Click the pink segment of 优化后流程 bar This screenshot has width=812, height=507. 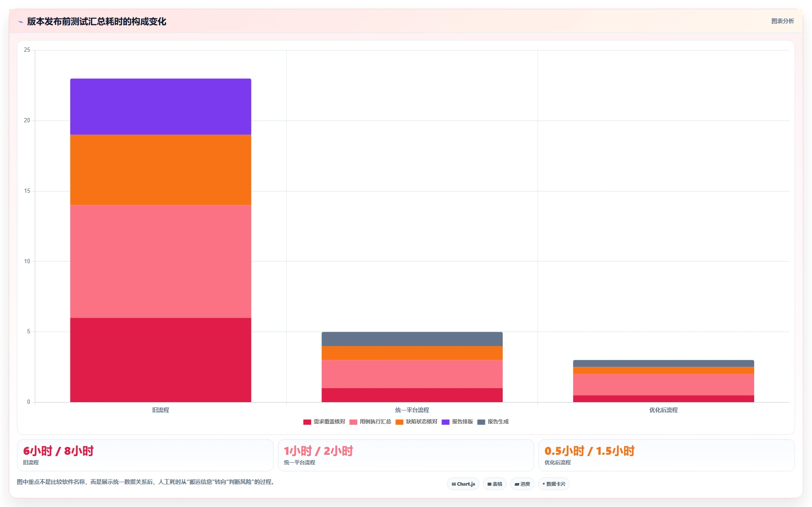[663, 385]
